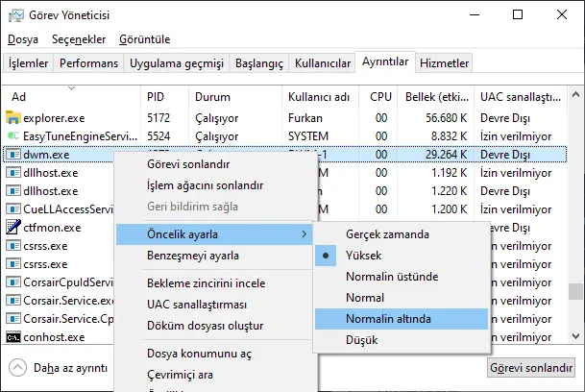
Task: Select Gerçek zamanda priority
Action: [x=402, y=234]
